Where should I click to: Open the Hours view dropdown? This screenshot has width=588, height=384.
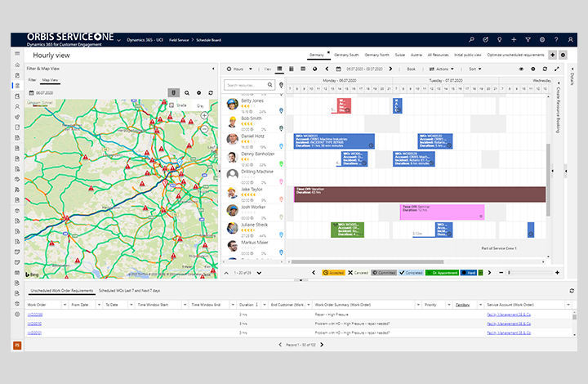coord(239,69)
